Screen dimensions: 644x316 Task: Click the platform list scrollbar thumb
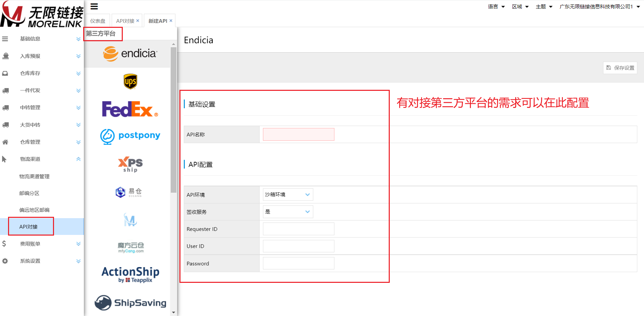[173, 120]
